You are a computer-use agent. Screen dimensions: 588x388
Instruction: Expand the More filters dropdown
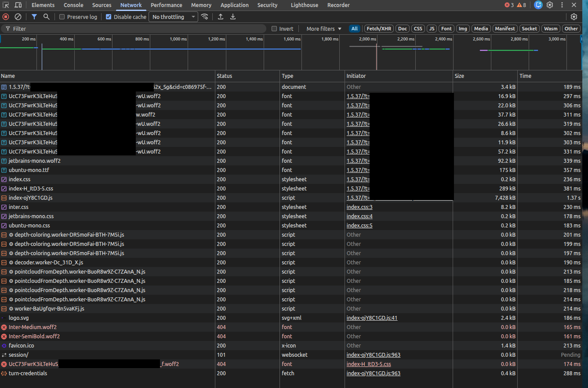324,29
